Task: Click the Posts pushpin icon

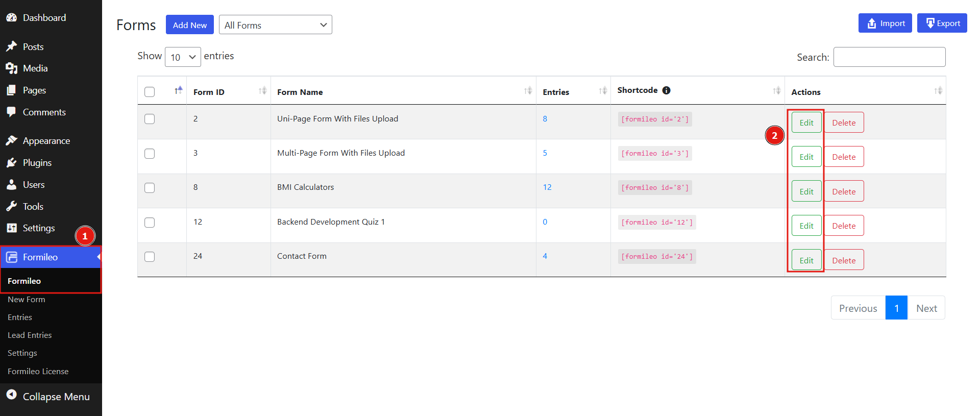Action: (11, 46)
